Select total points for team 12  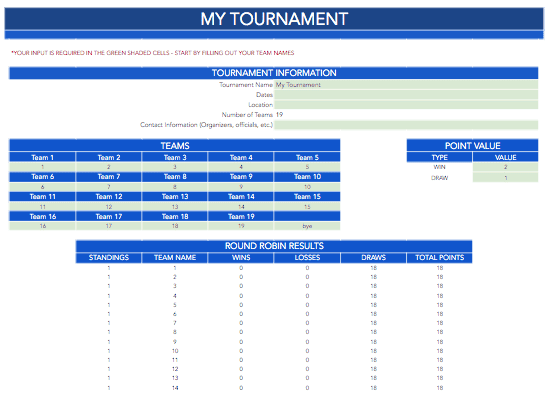(440, 369)
